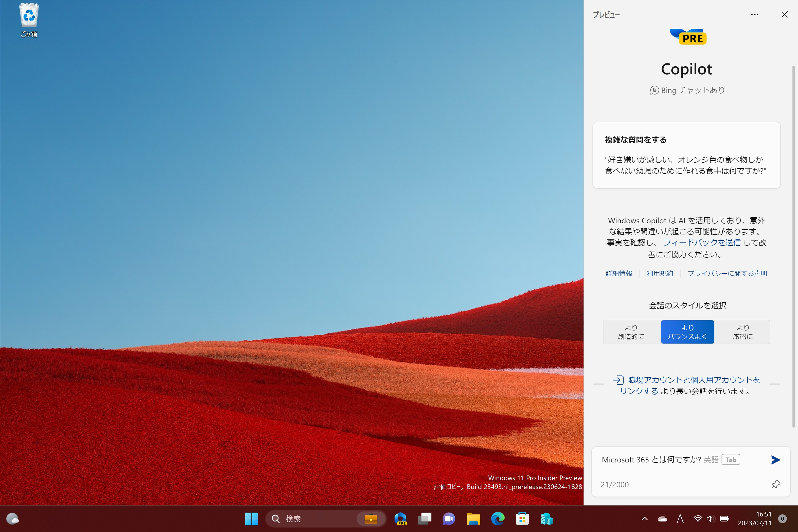Select the よりバランスよく conversation style
The width and height of the screenshot is (798, 532).
click(687, 332)
